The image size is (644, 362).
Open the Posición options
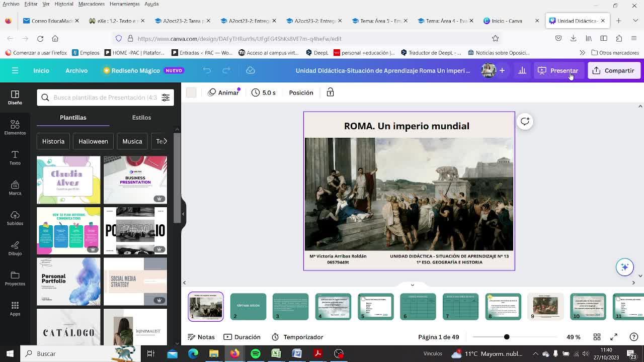coord(301,93)
